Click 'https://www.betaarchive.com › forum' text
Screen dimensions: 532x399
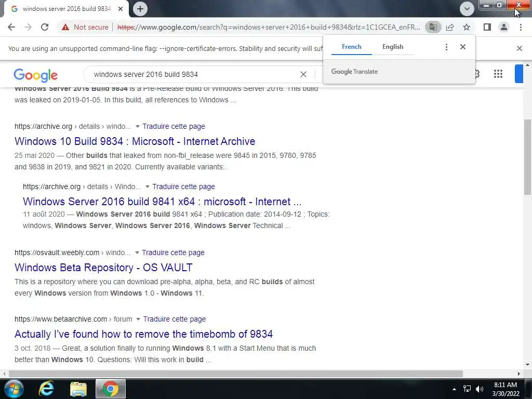click(x=73, y=319)
